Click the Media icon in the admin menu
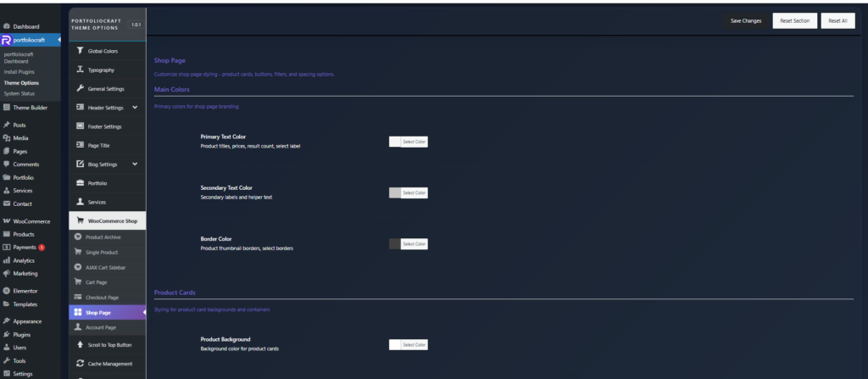 [x=7, y=137]
